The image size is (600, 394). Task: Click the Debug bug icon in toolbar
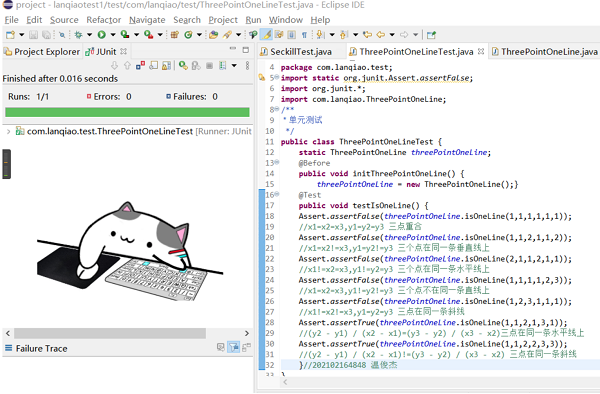coord(78,35)
